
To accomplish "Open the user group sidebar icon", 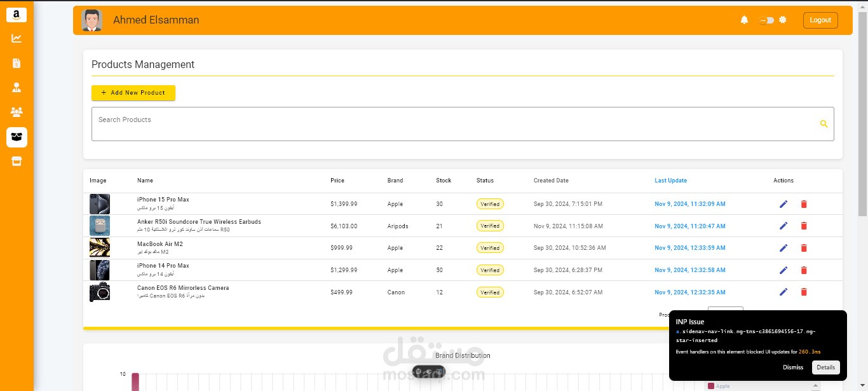I will coord(17,112).
